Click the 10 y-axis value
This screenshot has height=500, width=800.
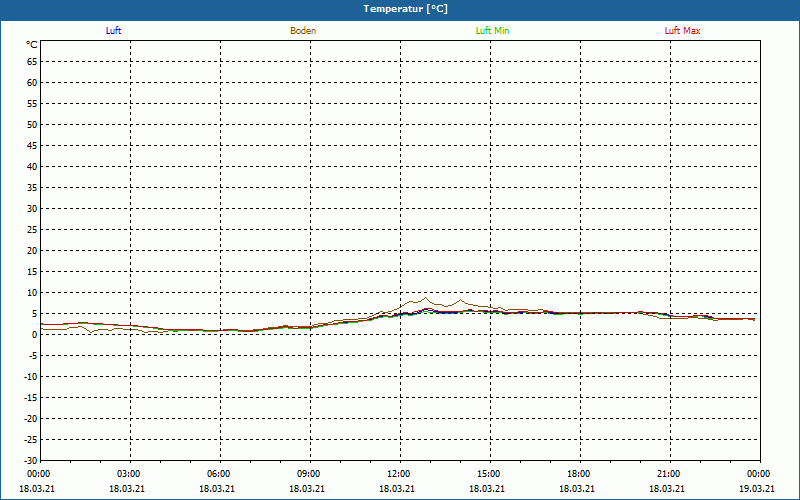tap(32, 293)
